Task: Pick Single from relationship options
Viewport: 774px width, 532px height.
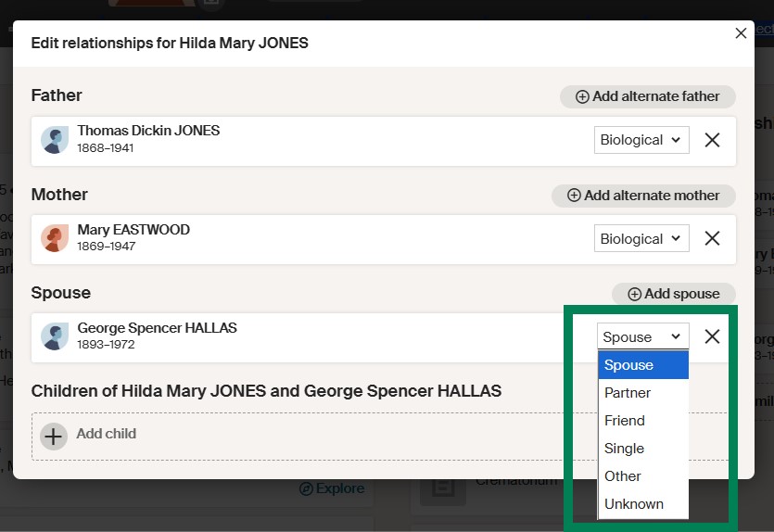Action: (x=624, y=449)
